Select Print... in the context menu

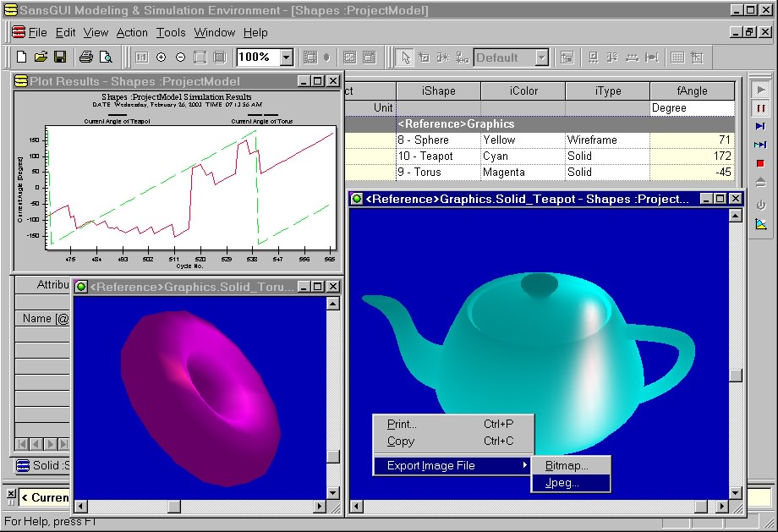pyautogui.click(x=402, y=424)
